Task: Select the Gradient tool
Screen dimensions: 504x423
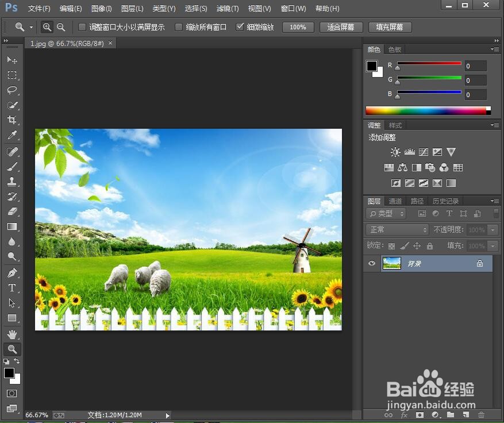Action: [12, 226]
